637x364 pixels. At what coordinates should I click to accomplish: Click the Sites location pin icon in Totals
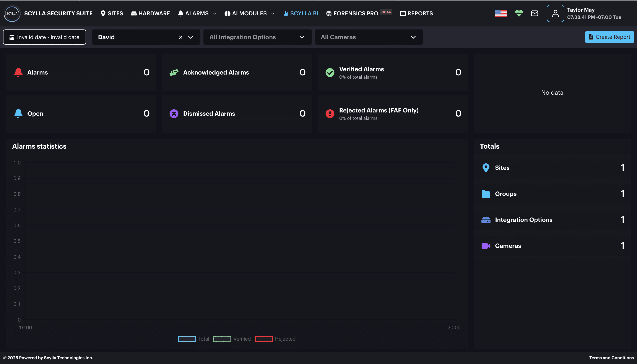[x=486, y=168]
